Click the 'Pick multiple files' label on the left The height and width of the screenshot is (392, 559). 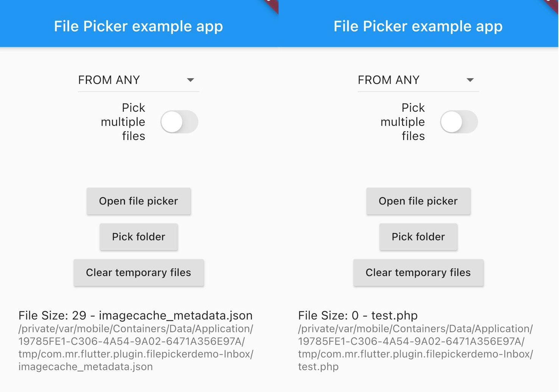tap(123, 122)
